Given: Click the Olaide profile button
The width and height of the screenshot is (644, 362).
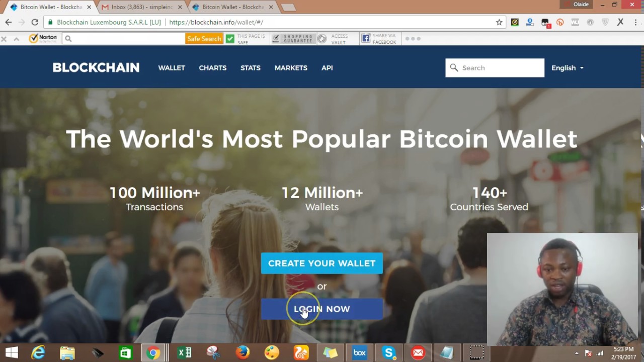Looking at the screenshot, I should pyautogui.click(x=577, y=5).
